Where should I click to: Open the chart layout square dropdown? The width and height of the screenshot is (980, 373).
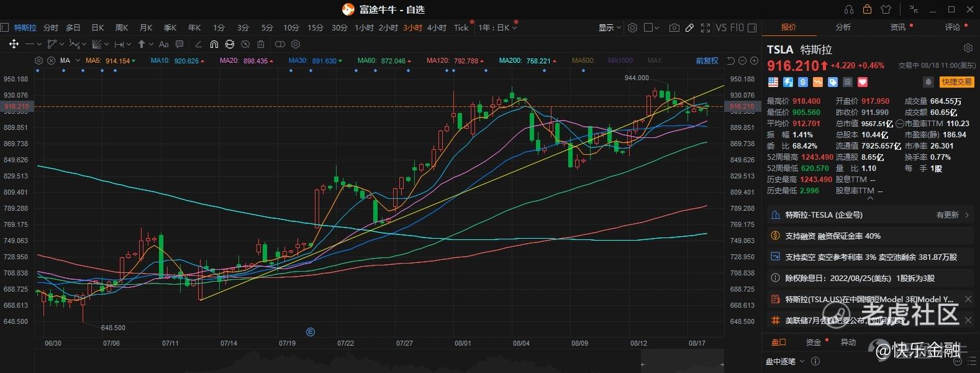coord(651,27)
